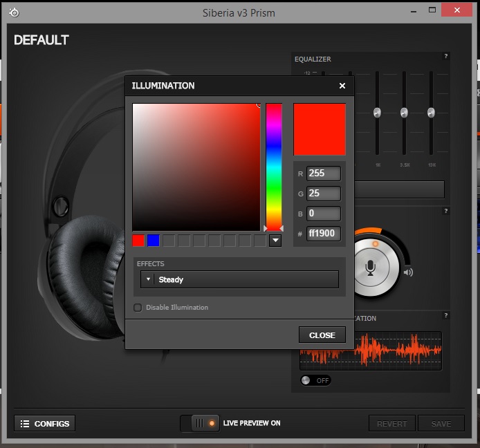Open the saved color swatches dropdown arrow
The image size is (480, 448).
click(275, 241)
